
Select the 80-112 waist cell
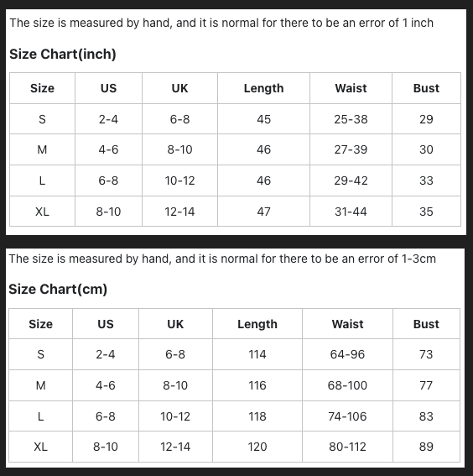pyautogui.click(x=347, y=447)
